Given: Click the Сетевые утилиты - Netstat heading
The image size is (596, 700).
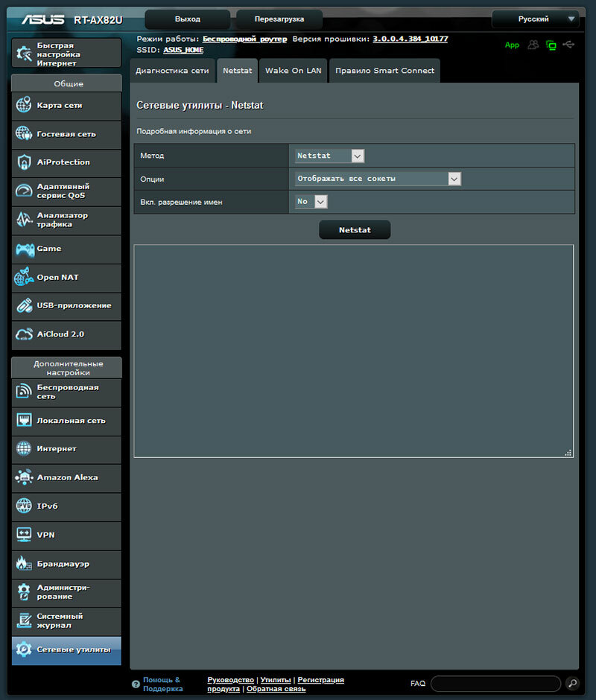Looking at the screenshot, I should (200, 105).
